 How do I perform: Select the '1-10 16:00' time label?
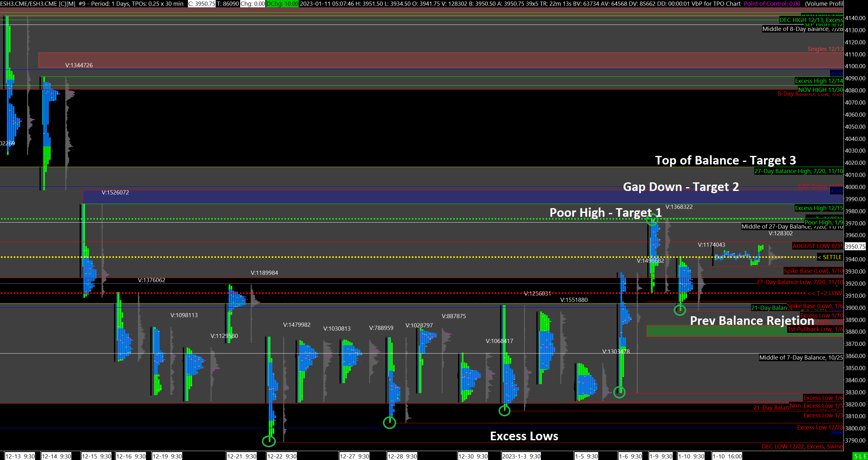click(727, 456)
